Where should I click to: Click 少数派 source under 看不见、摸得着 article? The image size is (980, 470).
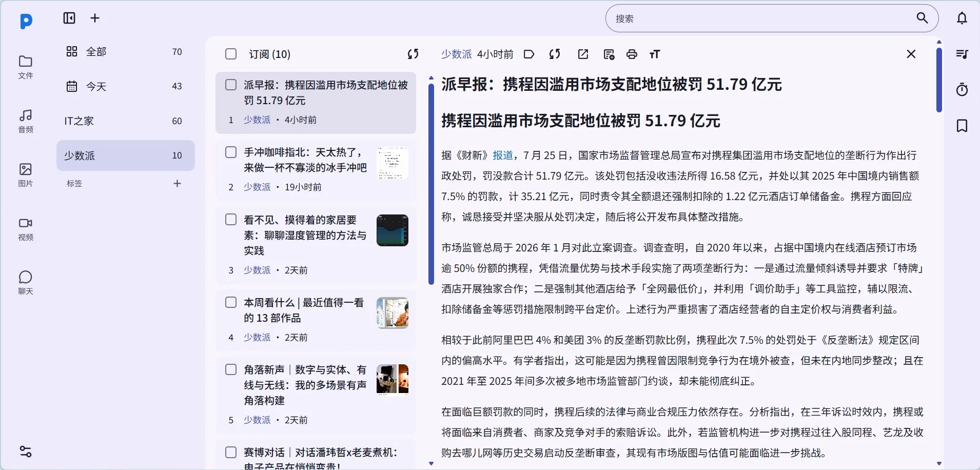(x=257, y=270)
